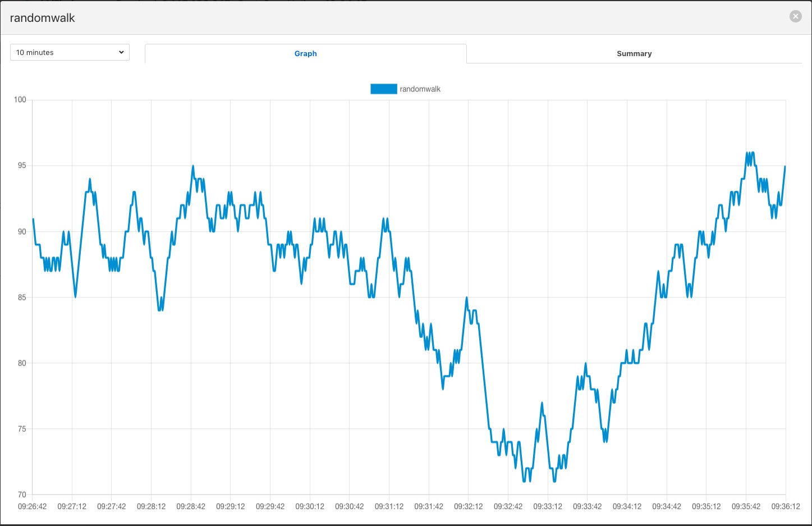The width and height of the screenshot is (812, 526).
Task: Click the highest peak near 09:35:42
Action: [747, 153]
